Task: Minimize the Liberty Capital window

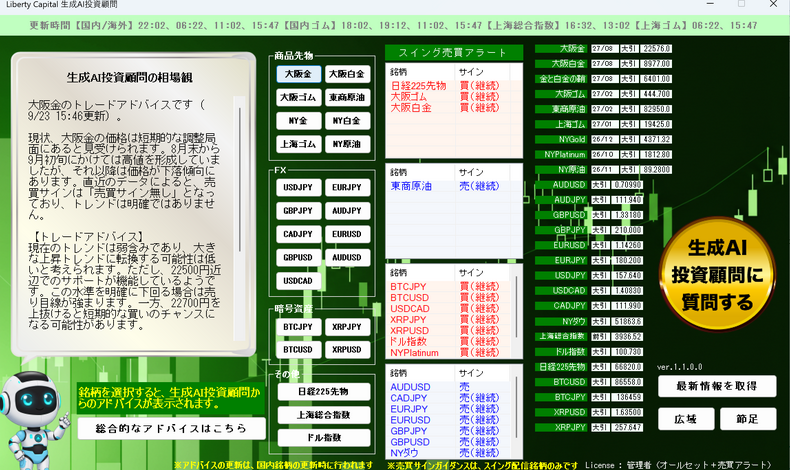Action: click(710, 4)
